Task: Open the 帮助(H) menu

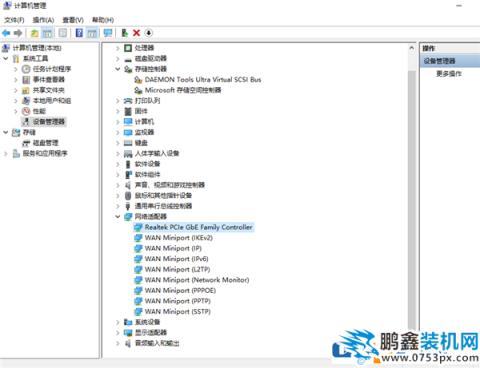Action: pos(103,20)
